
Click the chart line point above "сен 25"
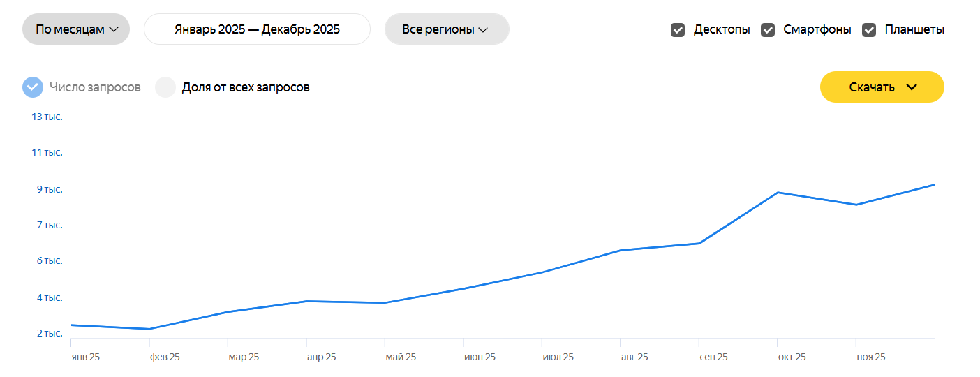[x=699, y=243]
